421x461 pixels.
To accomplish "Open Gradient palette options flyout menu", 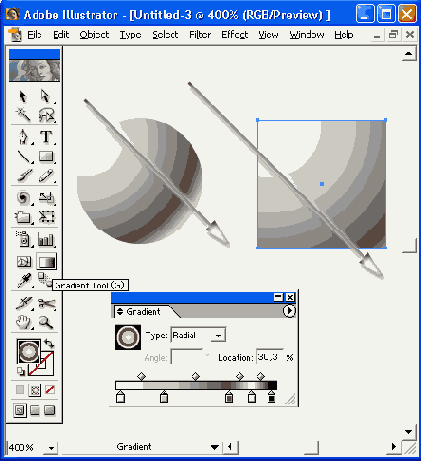I will (289, 311).
